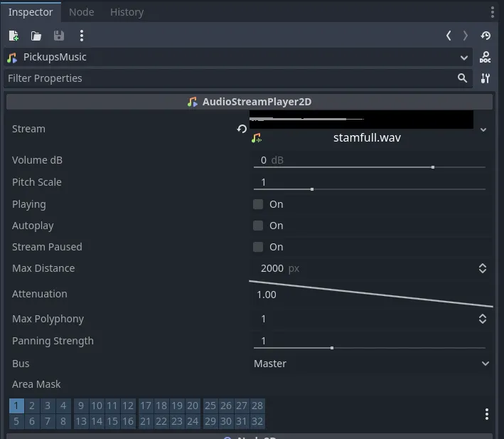The image size is (504, 439).
Task: Switch to the Inspector tab
Action: click(31, 12)
